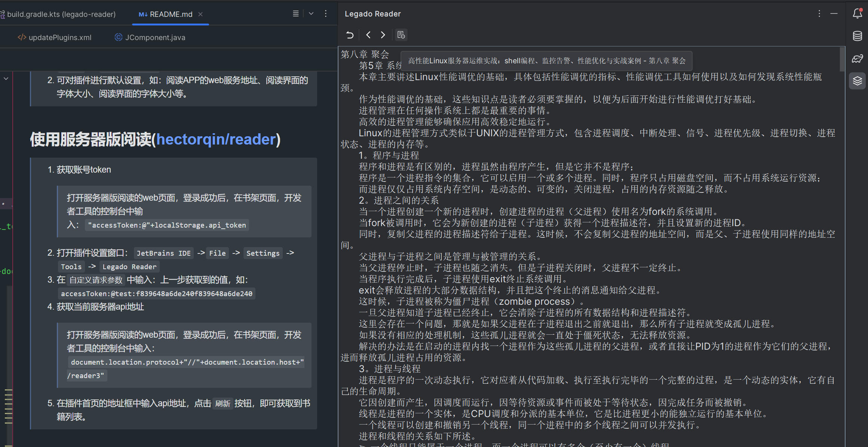
Task: Click the chapter info document icon
Action: pos(401,35)
